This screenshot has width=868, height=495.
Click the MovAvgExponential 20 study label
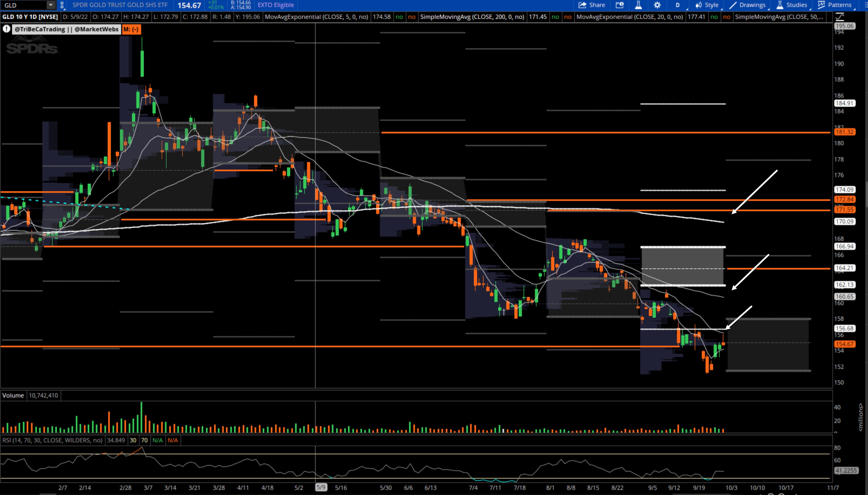click(630, 17)
